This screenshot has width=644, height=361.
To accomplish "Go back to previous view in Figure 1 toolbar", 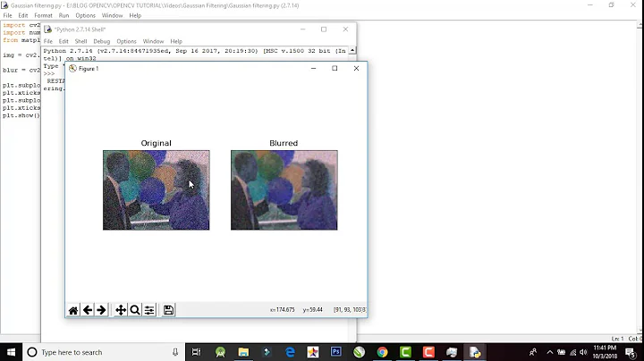I will 88,310.
